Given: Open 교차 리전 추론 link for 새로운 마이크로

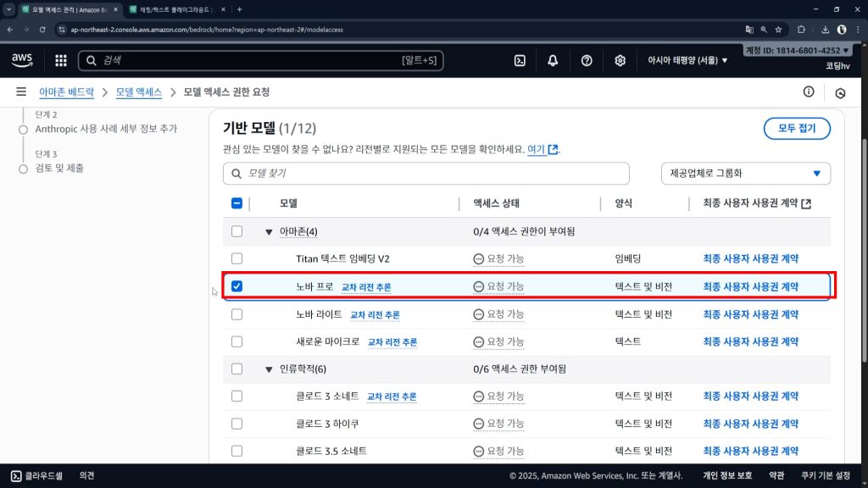Looking at the screenshot, I should [x=392, y=342].
